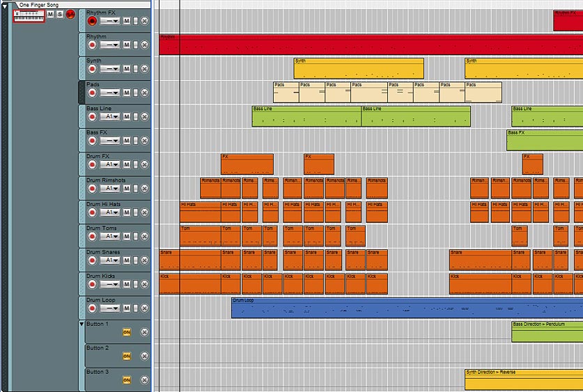Delete the Button 3 automation lane
The height and width of the screenshot is (392, 583).
coord(145,379)
